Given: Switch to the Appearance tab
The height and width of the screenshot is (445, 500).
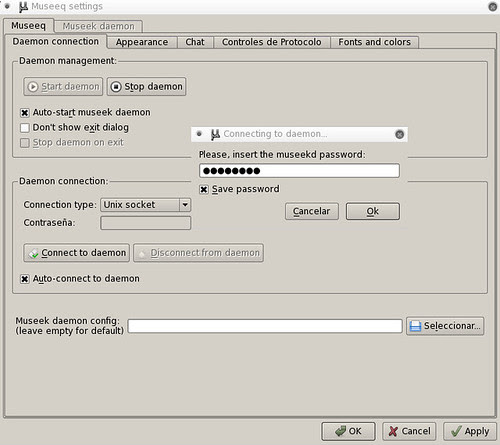Looking at the screenshot, I should (x=142, y=42).
